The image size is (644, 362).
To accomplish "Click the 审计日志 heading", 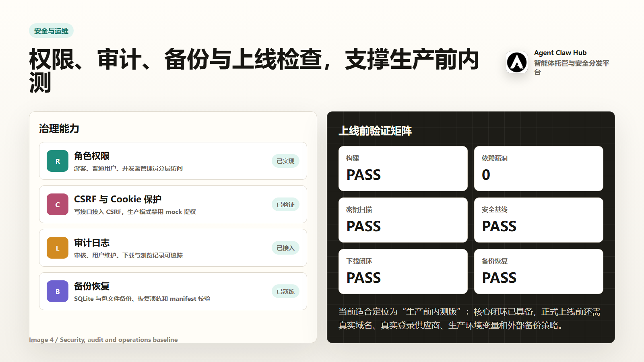I will point(92,243).
